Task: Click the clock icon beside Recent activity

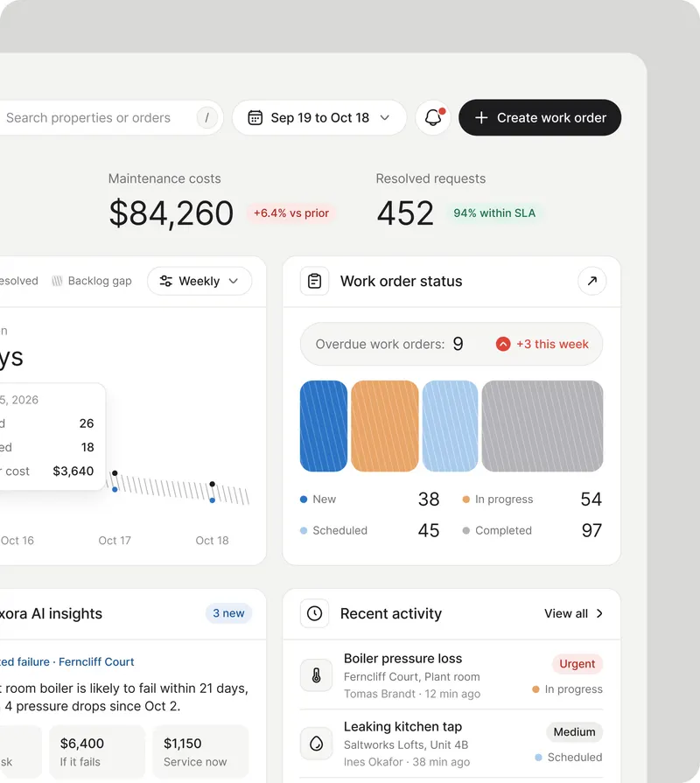Action: click(314, 613)
